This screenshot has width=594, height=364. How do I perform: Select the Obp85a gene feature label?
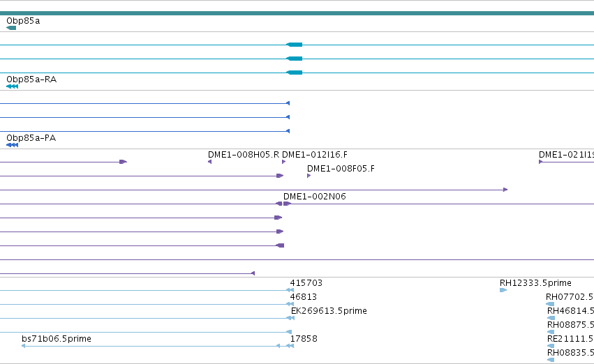coord(23,21)
